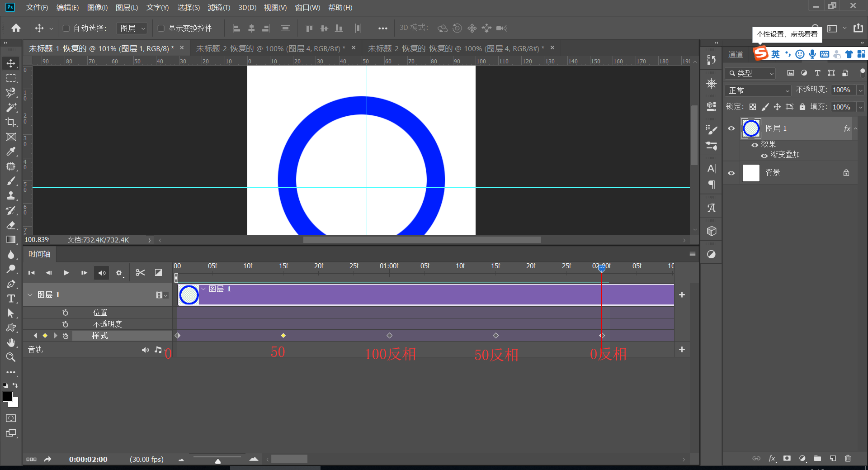Image resolution: width=868 pixels, height=470 pixels.
Task: Open blend mode 正常 dropdown
Action: 758,90
